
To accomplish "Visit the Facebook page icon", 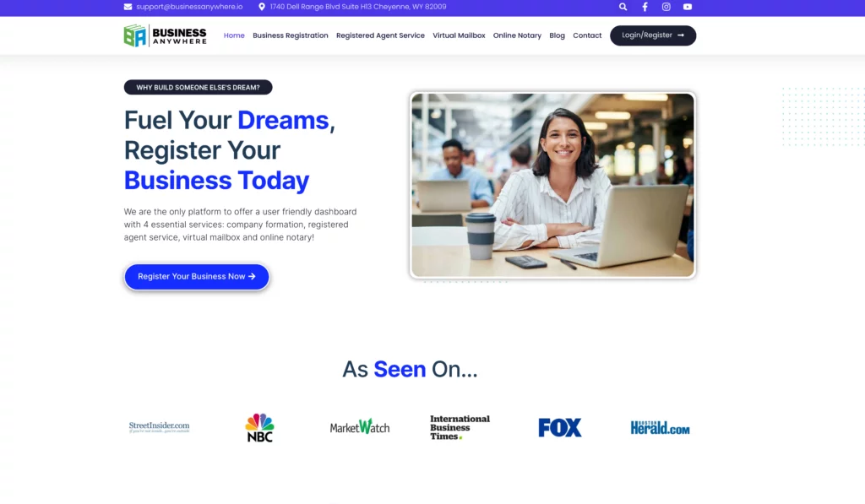I will [x=645, y=7].
